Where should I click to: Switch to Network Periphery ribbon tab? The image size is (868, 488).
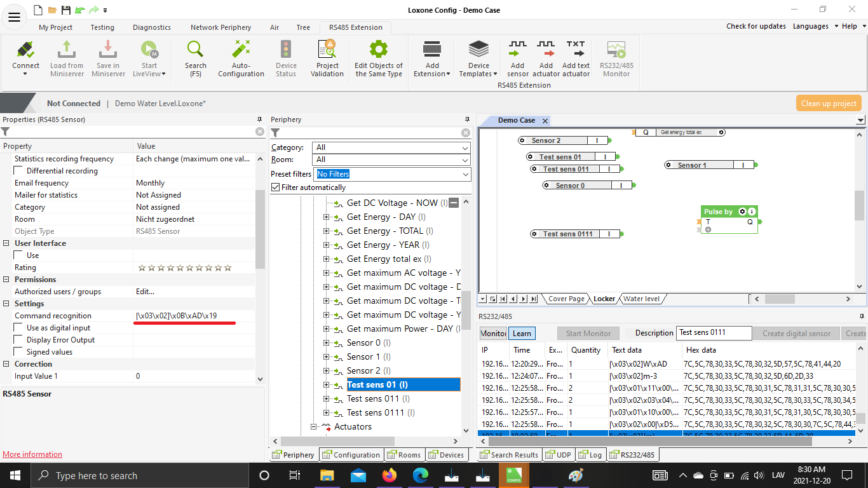pyautogui.click(x=220, y=27)
